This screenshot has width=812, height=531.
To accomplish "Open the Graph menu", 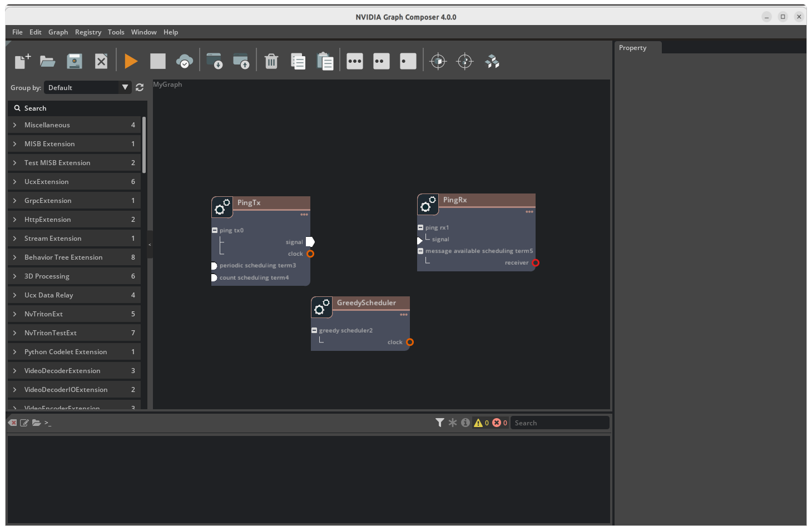I will (x=58, y=32).
